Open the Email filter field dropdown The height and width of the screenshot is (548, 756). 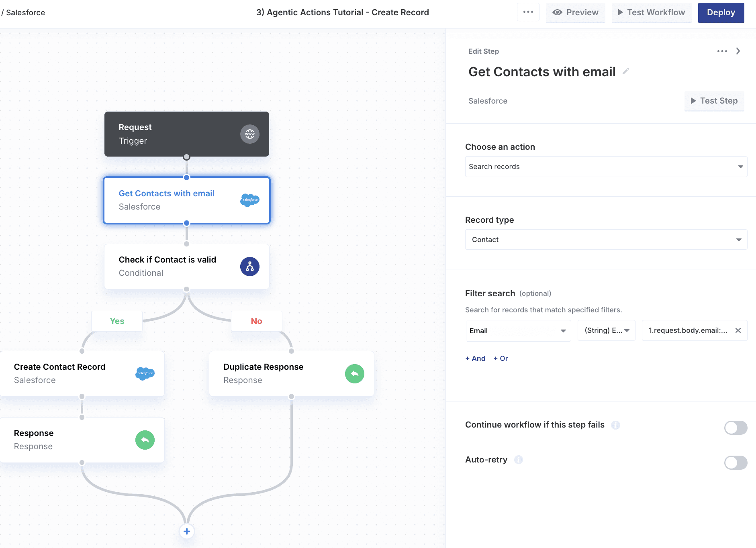[518, 331]
